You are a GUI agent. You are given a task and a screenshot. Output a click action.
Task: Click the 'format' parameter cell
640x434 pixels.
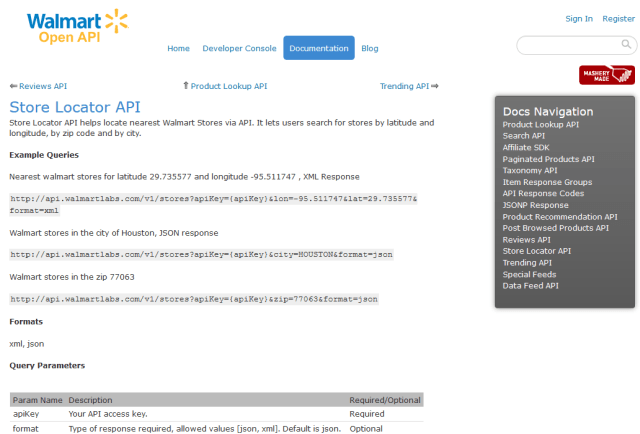[x=25, y=429]
